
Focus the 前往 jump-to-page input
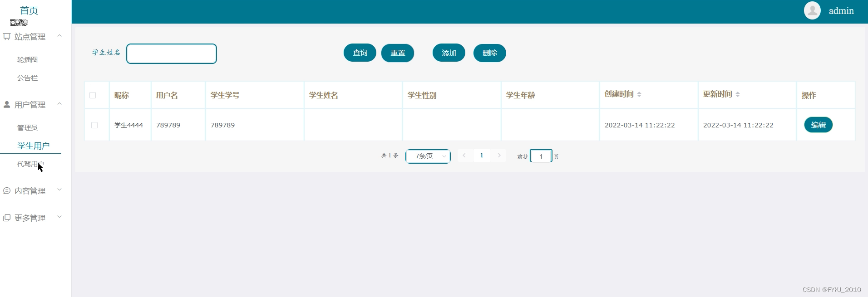[541, 156]
